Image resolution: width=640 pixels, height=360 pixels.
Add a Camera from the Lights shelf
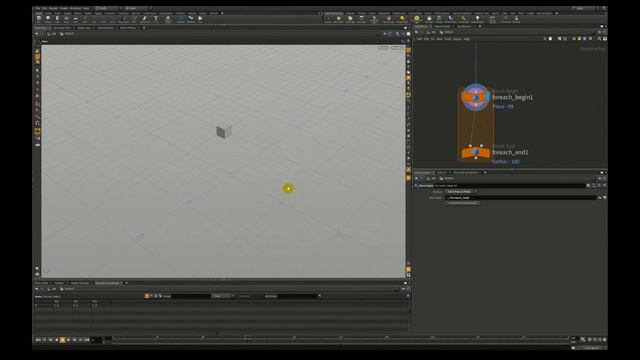328,19
